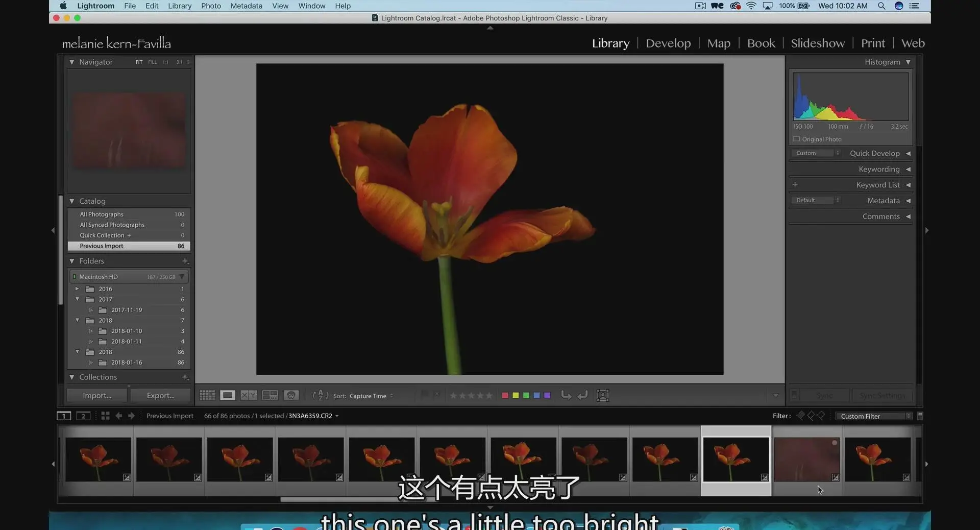
Task: Apply purple color label
Action: click(x=547, y=395)
